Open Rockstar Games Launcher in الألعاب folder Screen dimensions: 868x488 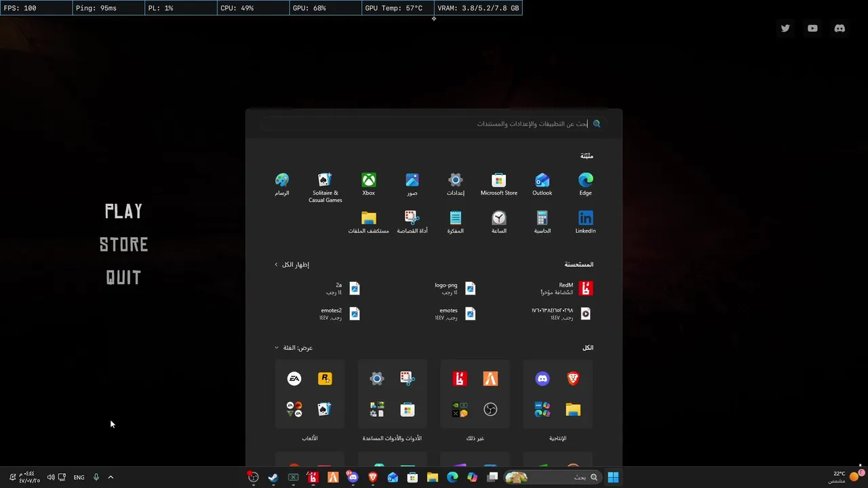tap(325, 379)
